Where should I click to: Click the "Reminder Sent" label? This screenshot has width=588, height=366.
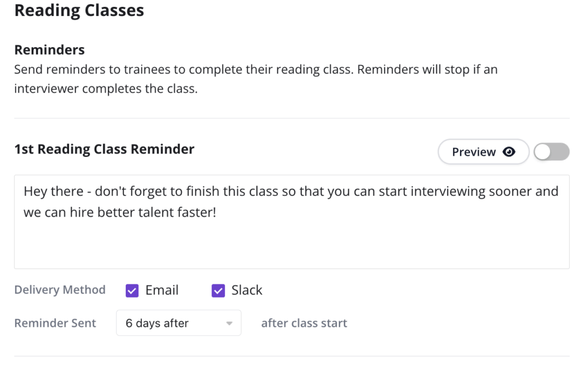coord(55,323)
